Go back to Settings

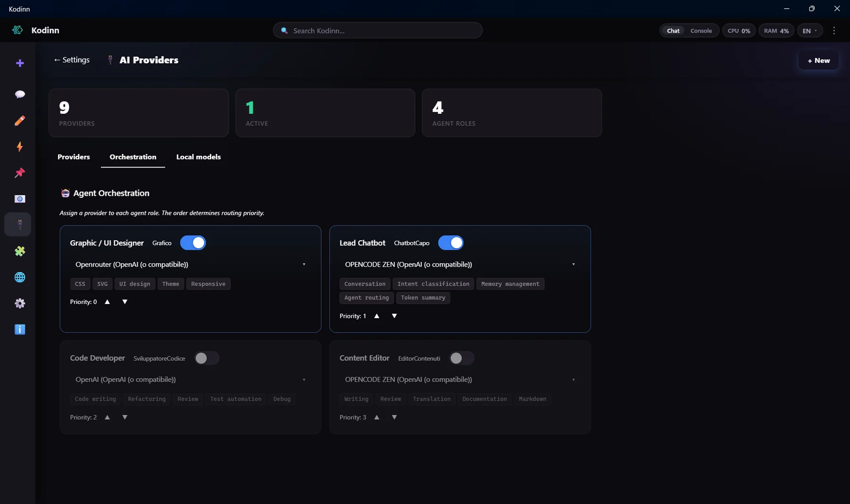[71, 60]
